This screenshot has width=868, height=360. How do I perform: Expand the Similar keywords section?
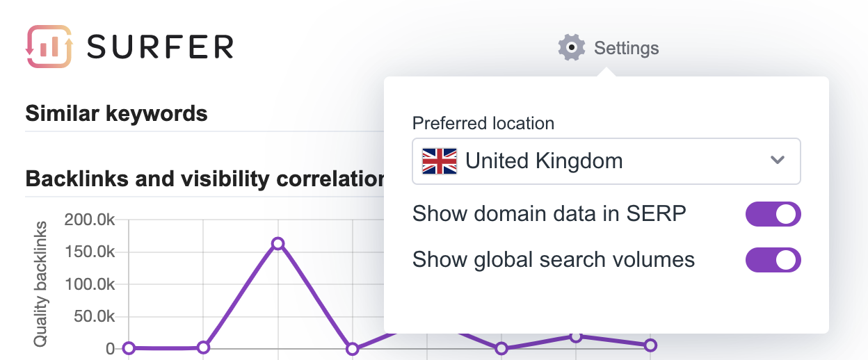tap(116, 113)
